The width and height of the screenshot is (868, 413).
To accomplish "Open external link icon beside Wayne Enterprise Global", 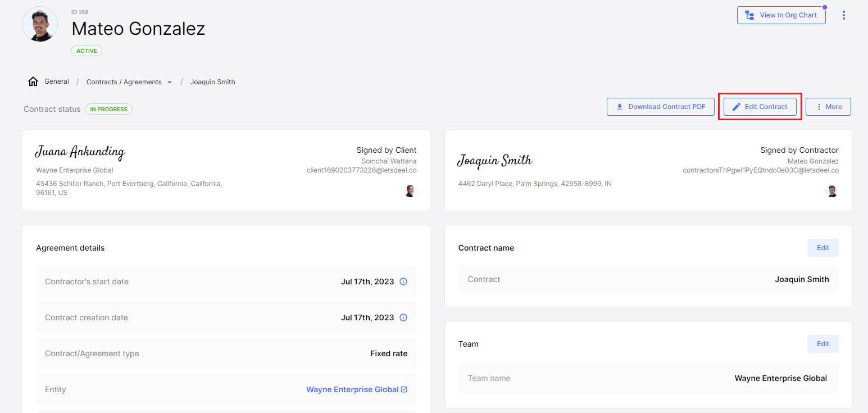I will coord(404,389).
